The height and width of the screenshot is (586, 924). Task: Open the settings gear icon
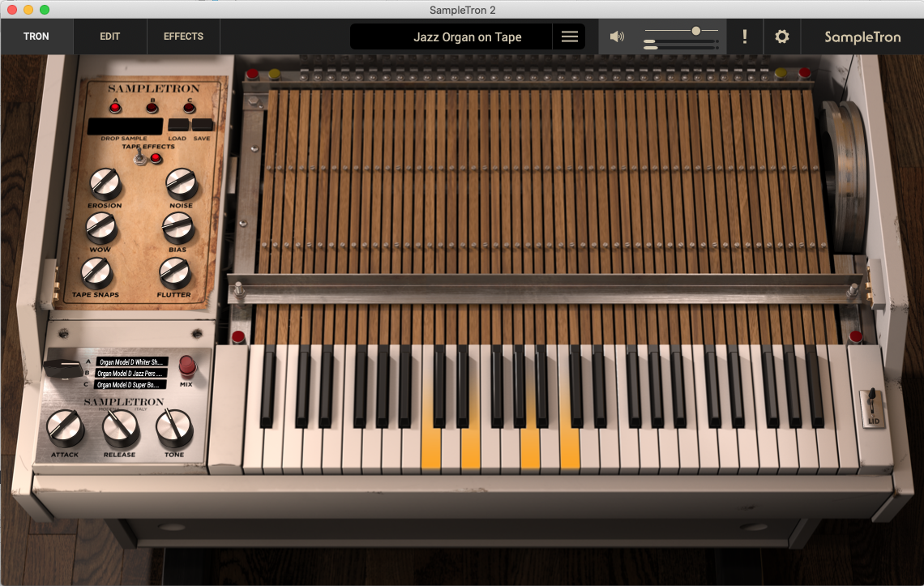point(782,36)
